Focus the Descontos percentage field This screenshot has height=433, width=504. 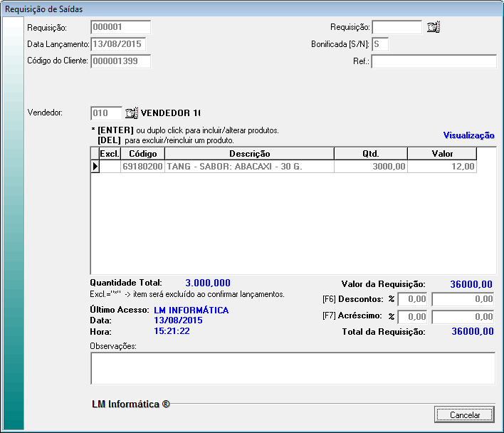pyautogui.click(x=413, y=300)
